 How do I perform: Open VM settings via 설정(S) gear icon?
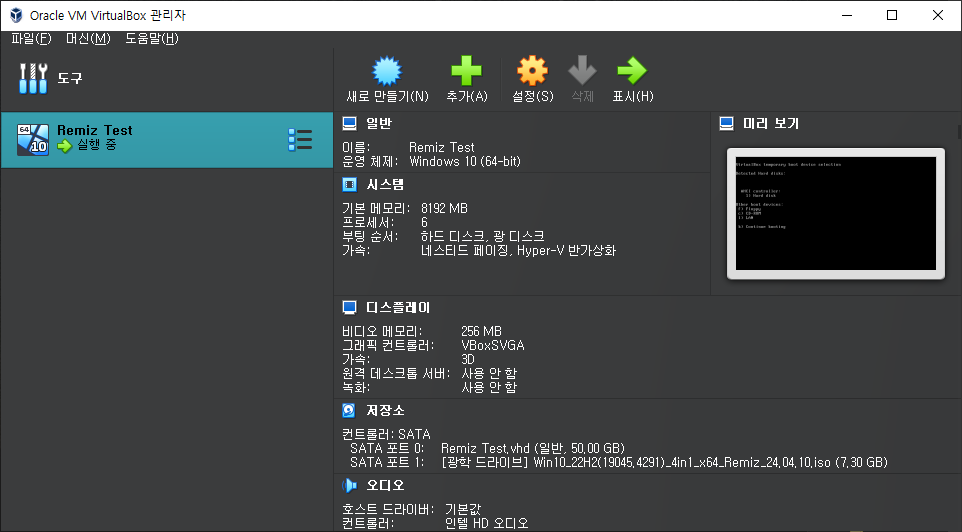532,71
